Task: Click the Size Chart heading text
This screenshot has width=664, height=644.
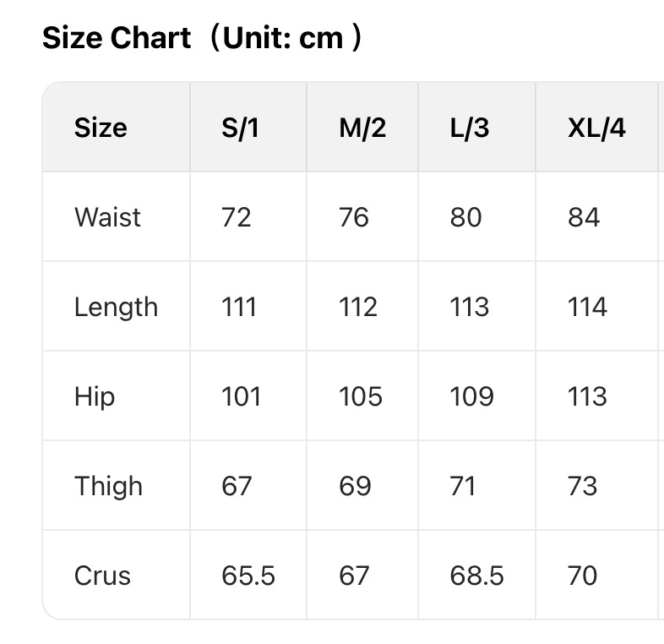Action: coord(202,39)
